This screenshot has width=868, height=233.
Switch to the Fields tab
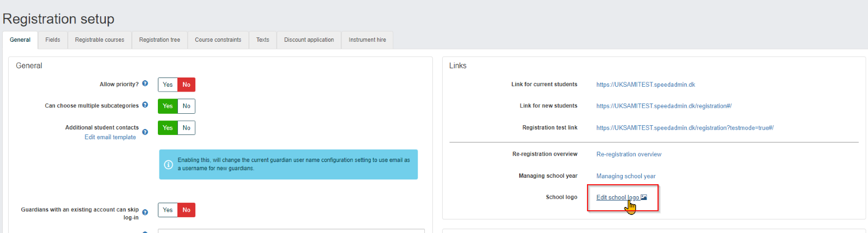pyautogui.click(x=53, y=40)
